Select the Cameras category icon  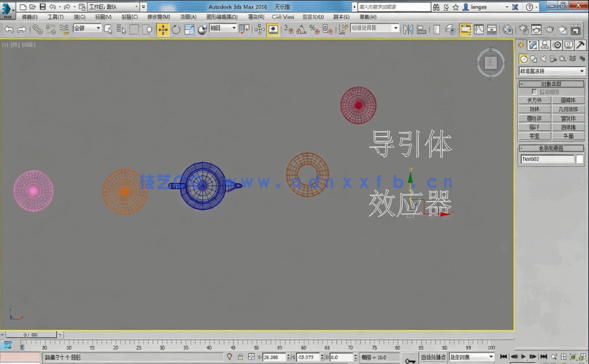pos(553,59)
